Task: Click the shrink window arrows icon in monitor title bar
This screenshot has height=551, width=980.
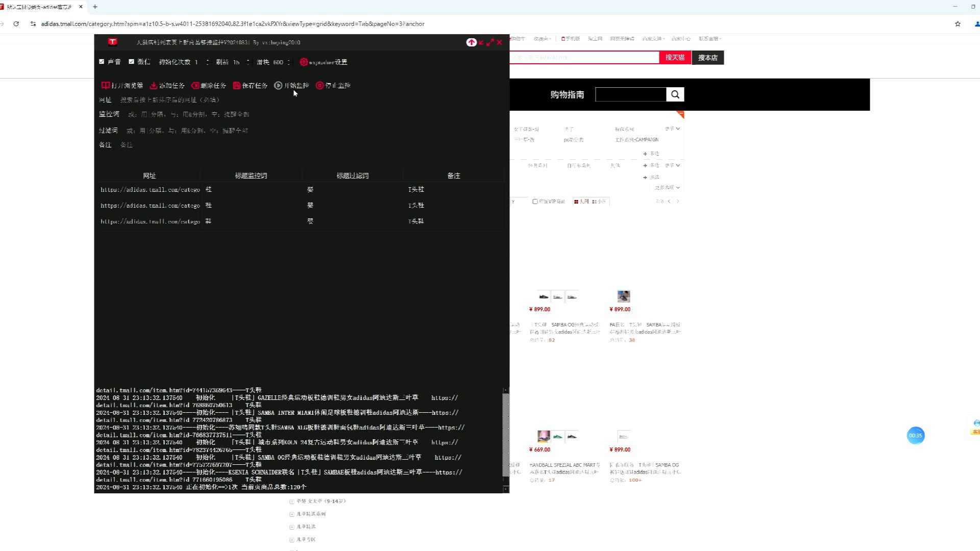Action: [481, 42]
